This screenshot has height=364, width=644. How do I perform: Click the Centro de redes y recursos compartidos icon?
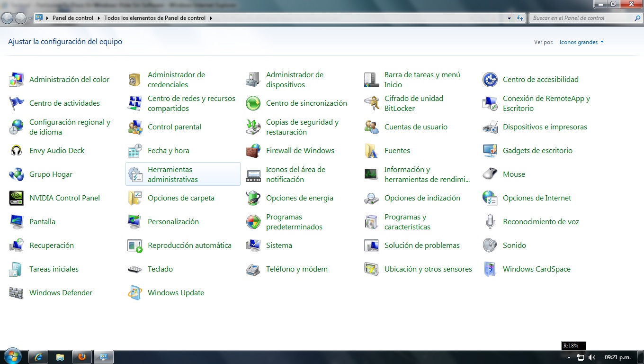click(x=135, y=103)
